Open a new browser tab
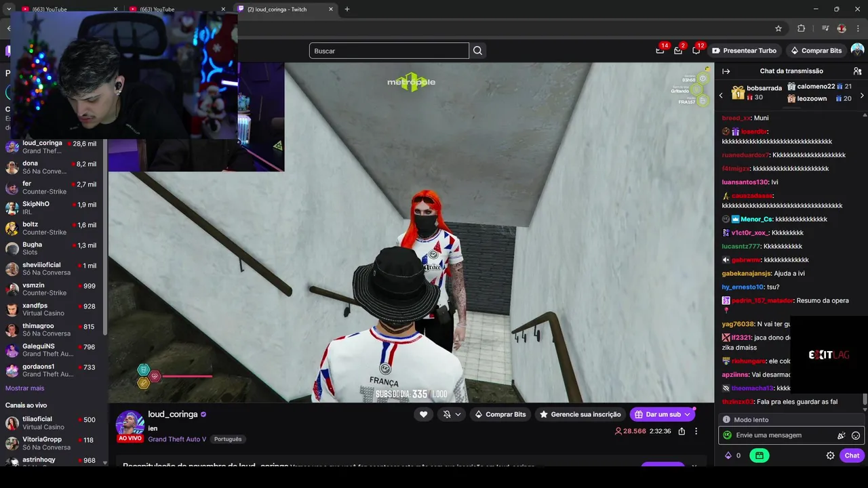Image resolution: width=868 pixels, height=488 pixels. tap(347, 9)
